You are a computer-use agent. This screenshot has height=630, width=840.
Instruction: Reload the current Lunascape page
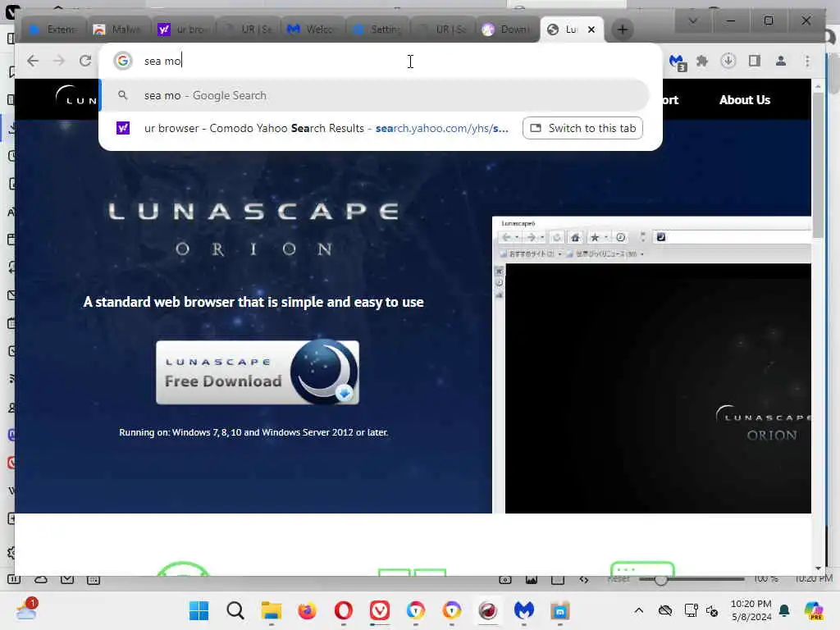(x=85, y=61)
